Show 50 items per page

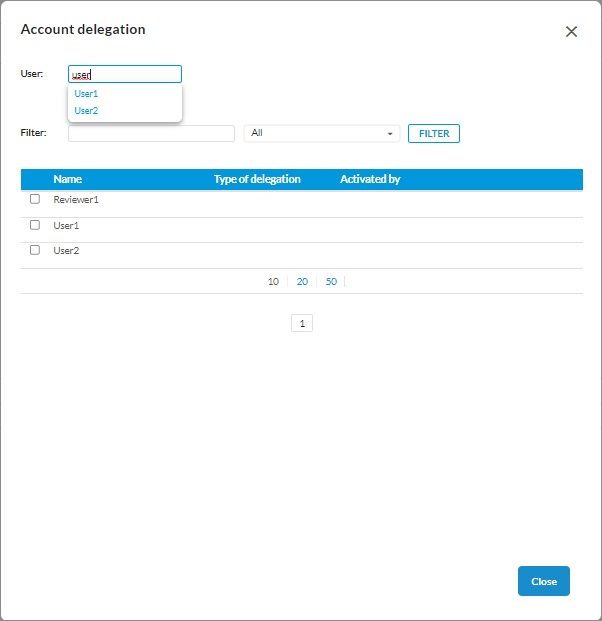(x=331, y=282)
